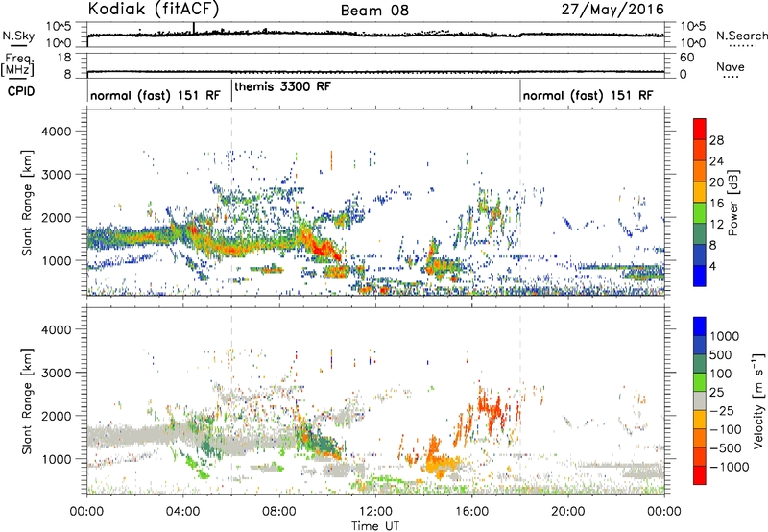768x532 pixels.
Task: Click the 4000 tick on power panel
Action: point(56,132)
